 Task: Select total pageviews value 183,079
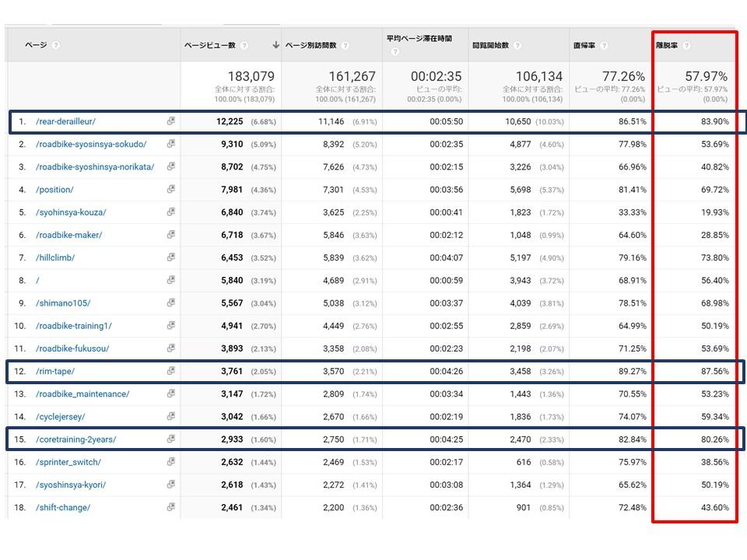point(251,76)
